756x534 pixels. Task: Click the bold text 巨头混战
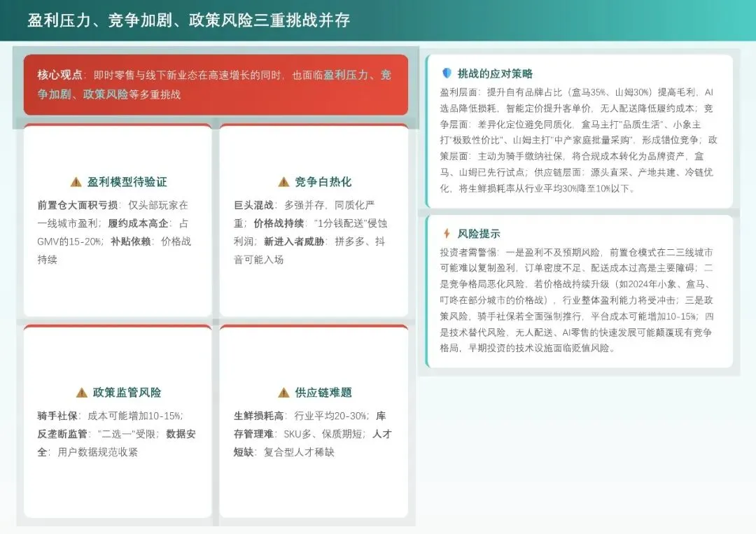pos(254,205)
